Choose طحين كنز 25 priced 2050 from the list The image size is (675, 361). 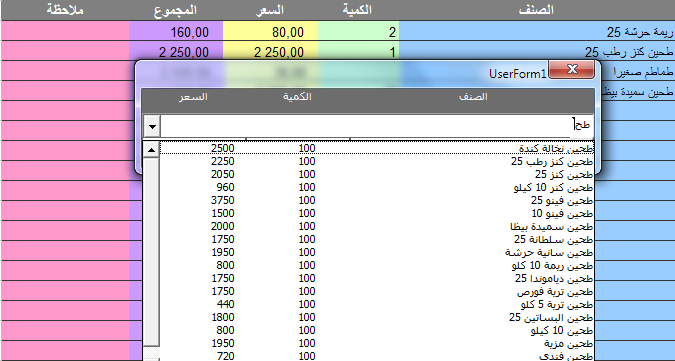[377, 174]
